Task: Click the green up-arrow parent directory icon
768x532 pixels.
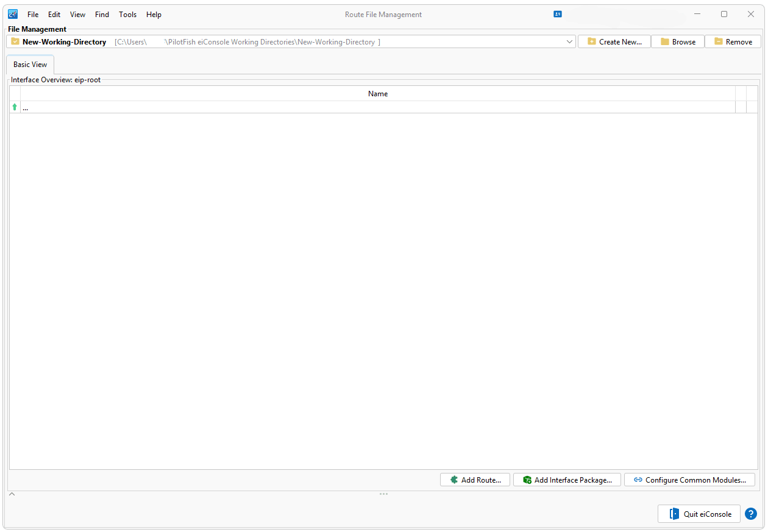Action: click(15, 107)
